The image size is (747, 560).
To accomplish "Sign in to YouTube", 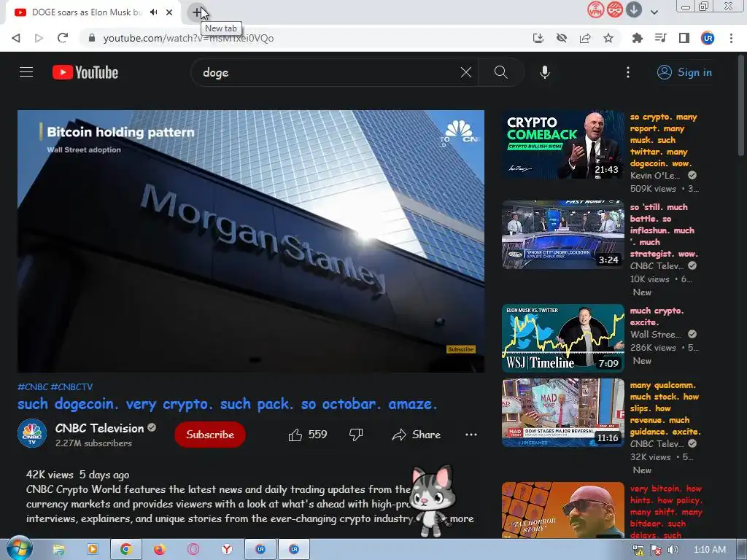I will pyautogui.click(x=684, y=72).
